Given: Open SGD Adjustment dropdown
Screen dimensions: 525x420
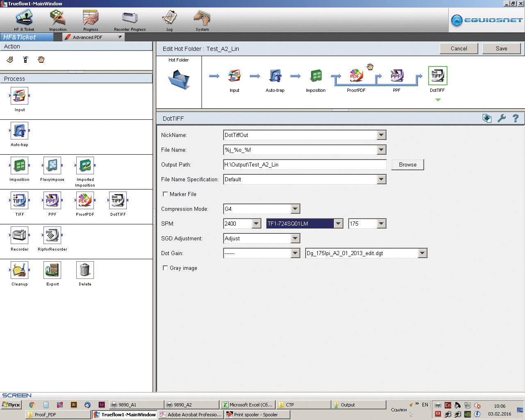Looking at the screenshot, I should (295, 238).
